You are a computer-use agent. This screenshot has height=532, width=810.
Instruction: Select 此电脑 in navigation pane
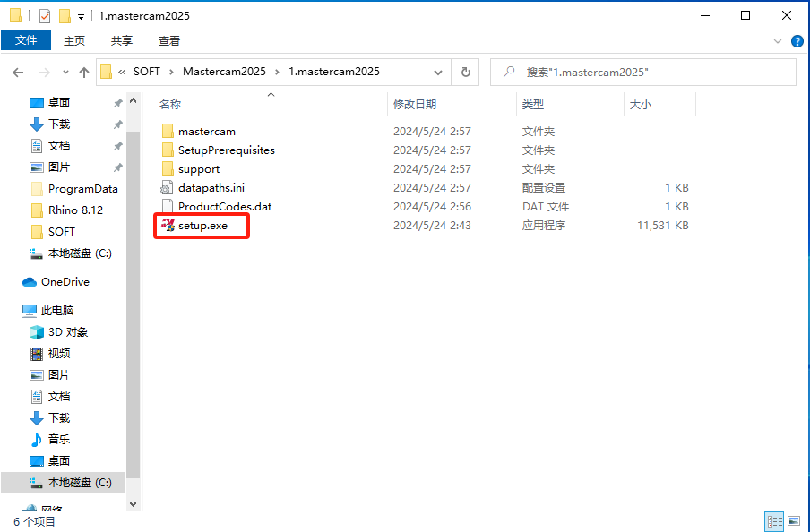click(48, 311)
